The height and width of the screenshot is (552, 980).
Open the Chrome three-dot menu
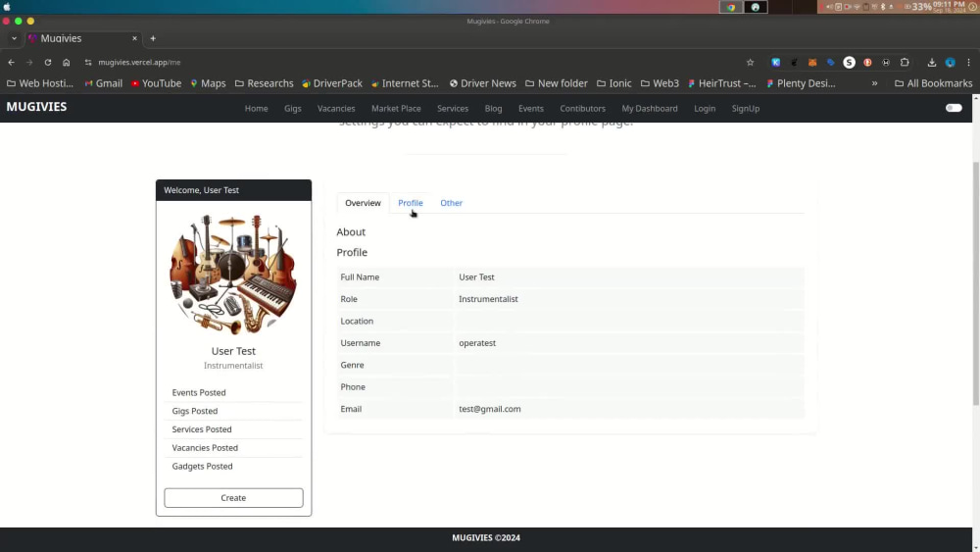[969, 63]
